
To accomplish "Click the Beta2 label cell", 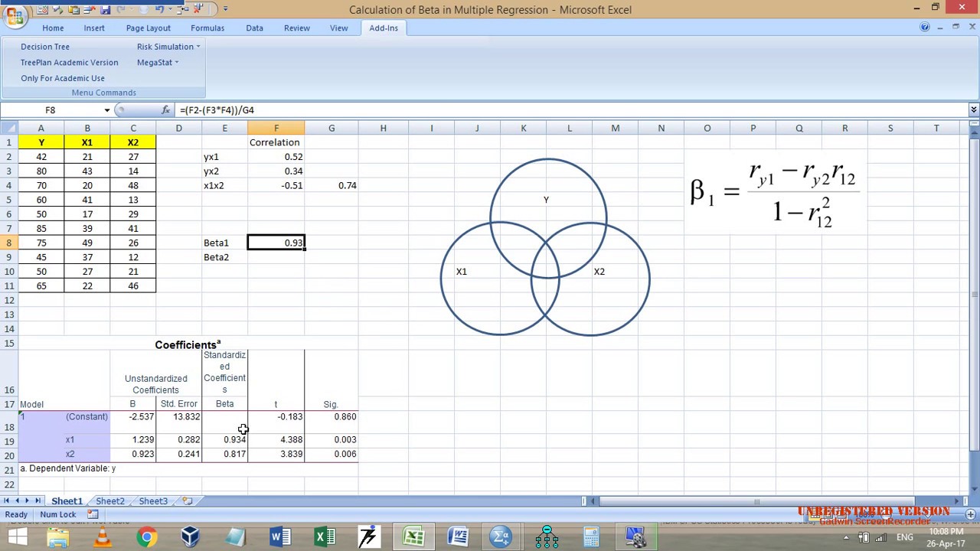I will tap(224, 257).
